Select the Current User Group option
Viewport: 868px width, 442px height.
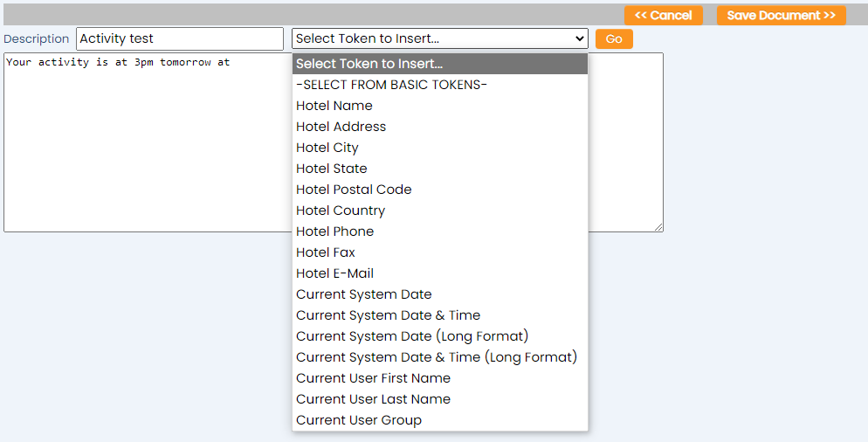[x=440, y=420]
